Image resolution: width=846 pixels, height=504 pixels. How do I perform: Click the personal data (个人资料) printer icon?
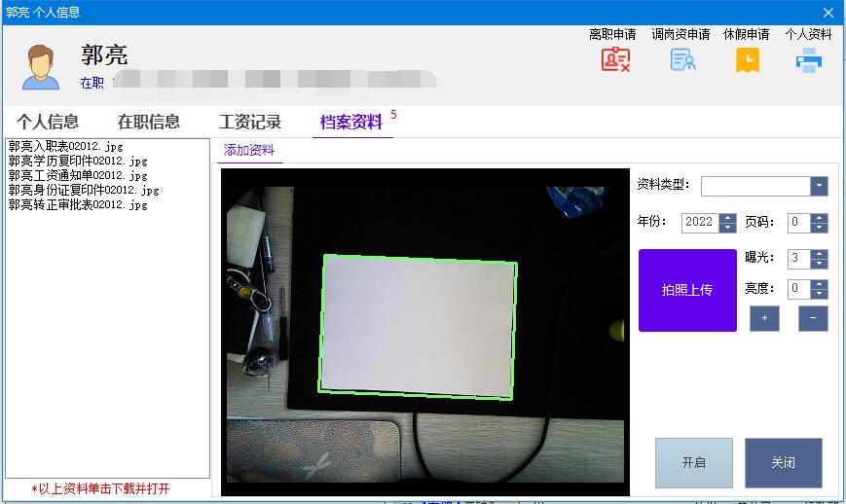pyautogui.click(x=808, y=60)
